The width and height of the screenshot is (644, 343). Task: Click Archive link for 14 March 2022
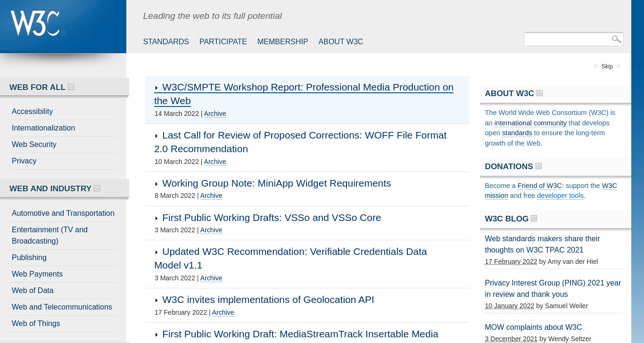[215, 114]
